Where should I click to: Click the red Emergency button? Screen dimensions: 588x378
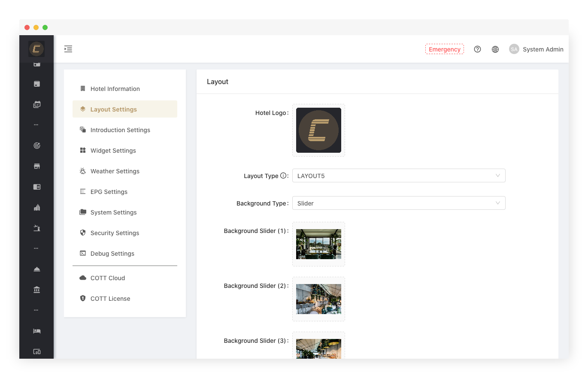tap(445, 49)
